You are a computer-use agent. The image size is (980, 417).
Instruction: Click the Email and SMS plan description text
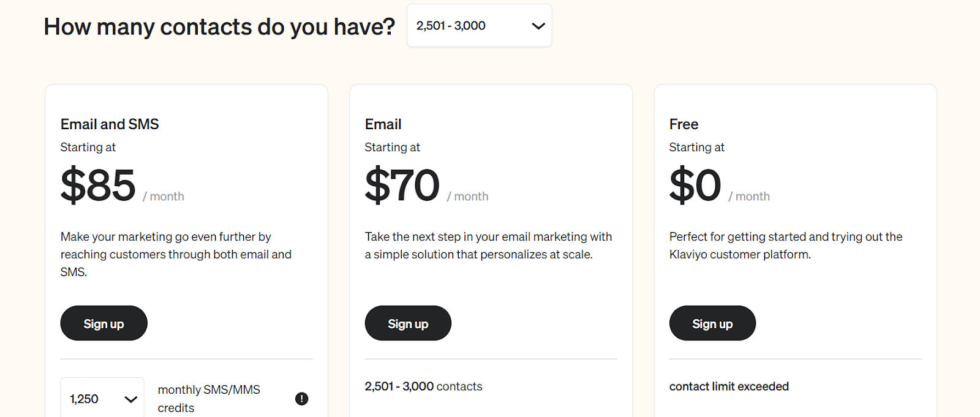pyautogui.click(x=176, y=254)
